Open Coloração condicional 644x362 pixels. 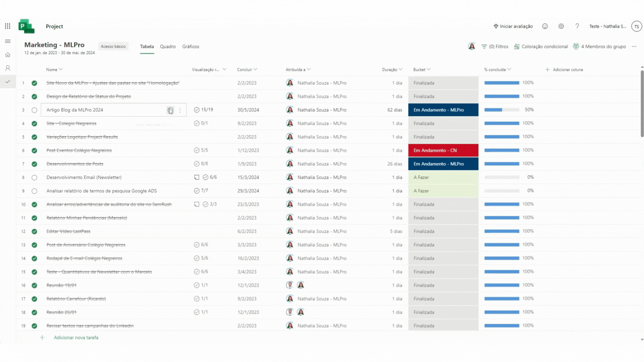(541, 47)
